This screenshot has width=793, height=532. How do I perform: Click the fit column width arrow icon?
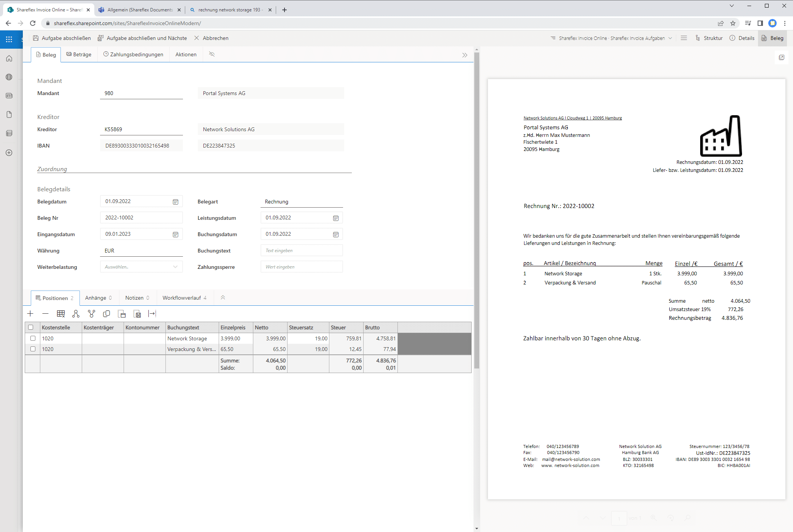(x=152, y=314)
